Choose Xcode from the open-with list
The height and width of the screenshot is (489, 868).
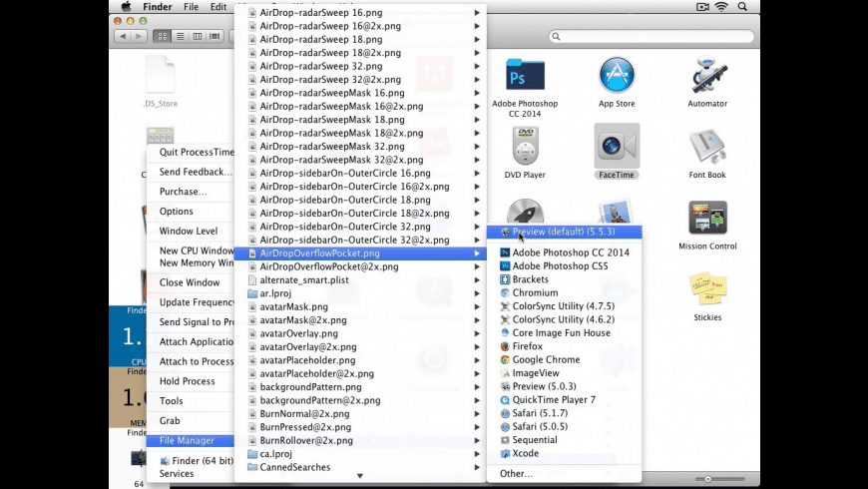click(564, 453)
